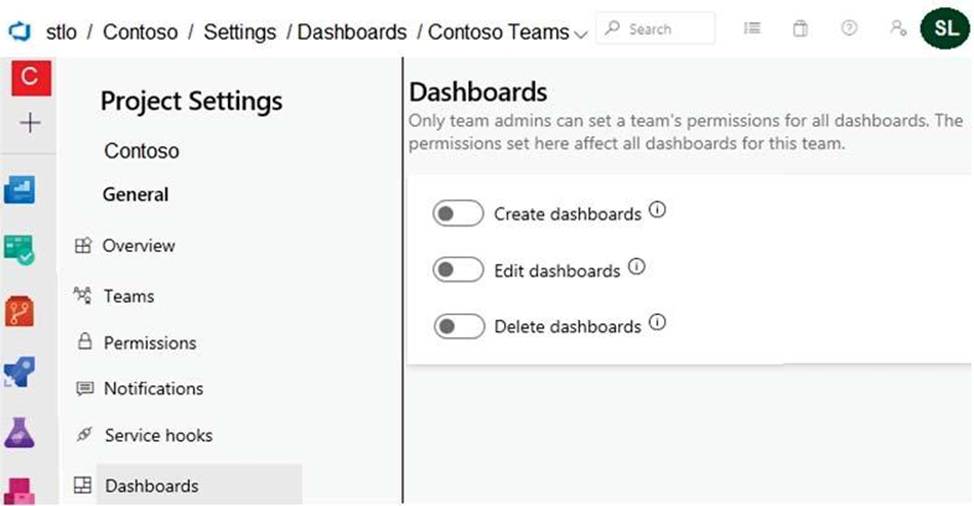Click the plus icon to add new

tap(31, 123)
